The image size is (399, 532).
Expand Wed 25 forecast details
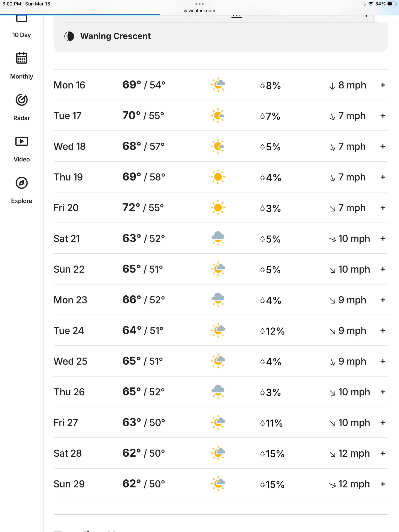pyautogui.click(x=383, y=361)
